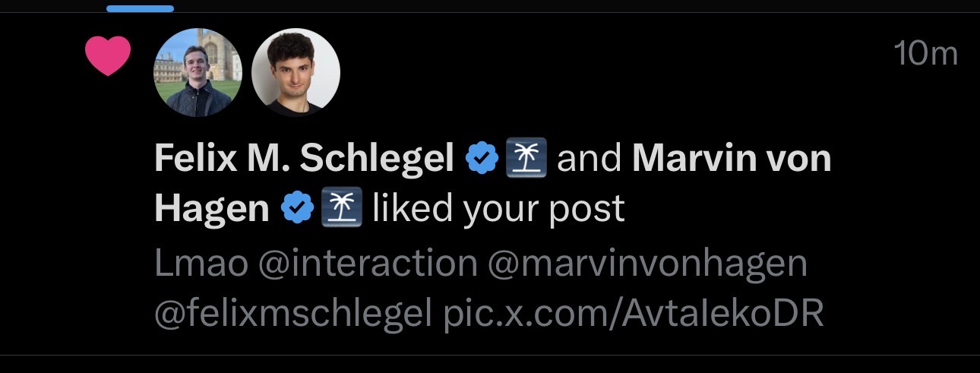The height and width of the screenshot is (373, 980).
Task: Open Marvin von Hagen's profile picture
Action: [296, 73]
